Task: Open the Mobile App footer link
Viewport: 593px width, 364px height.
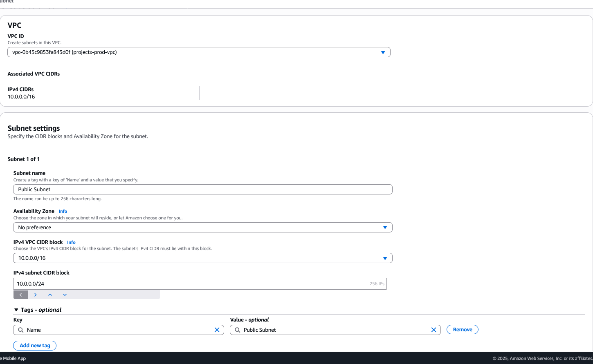Action: point(13,359)
